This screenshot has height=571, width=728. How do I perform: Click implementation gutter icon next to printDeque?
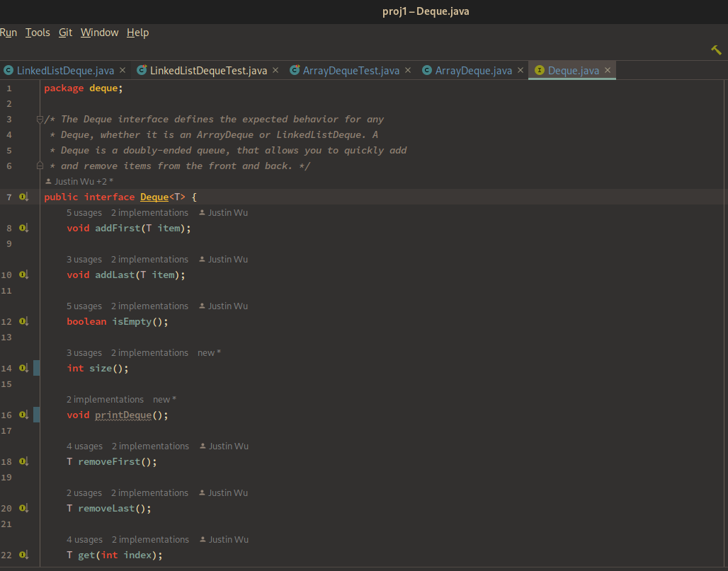point(23,415)
